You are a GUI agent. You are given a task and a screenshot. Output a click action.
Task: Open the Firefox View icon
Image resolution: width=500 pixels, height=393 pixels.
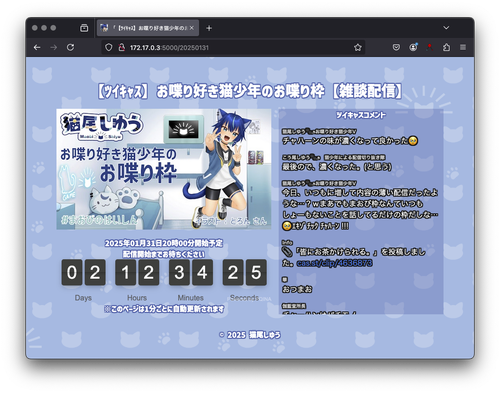[x=84, y=28]
